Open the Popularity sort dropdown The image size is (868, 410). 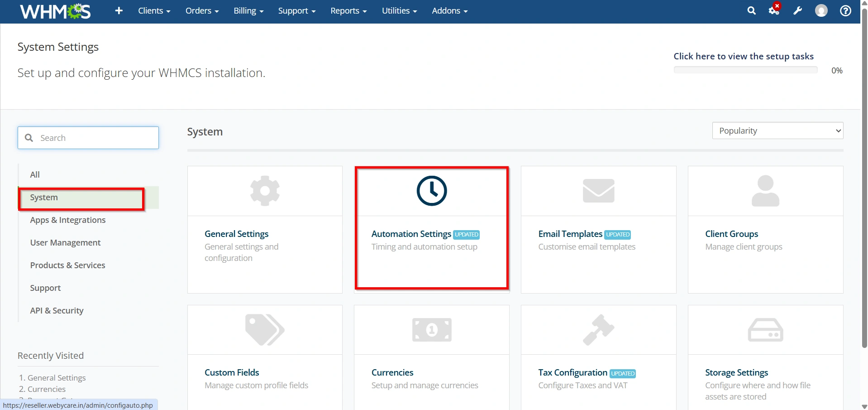777,130
